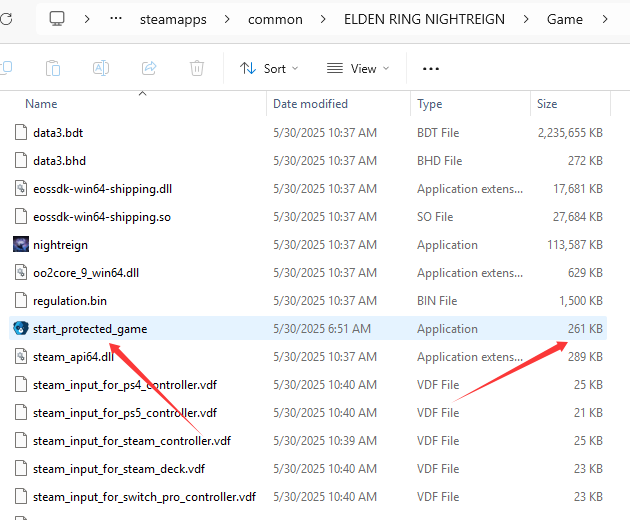Screen dimensions: 630x520
Task: Click start_protected_game blue icon
Action: pyautogui.click(x=20, y=328)
